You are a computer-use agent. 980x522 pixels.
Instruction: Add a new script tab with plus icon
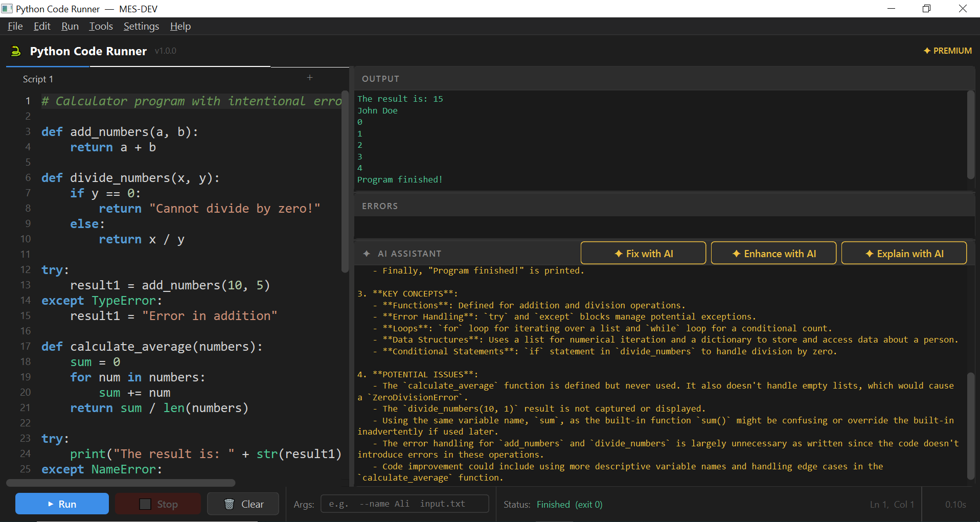(x=309, y=78)
